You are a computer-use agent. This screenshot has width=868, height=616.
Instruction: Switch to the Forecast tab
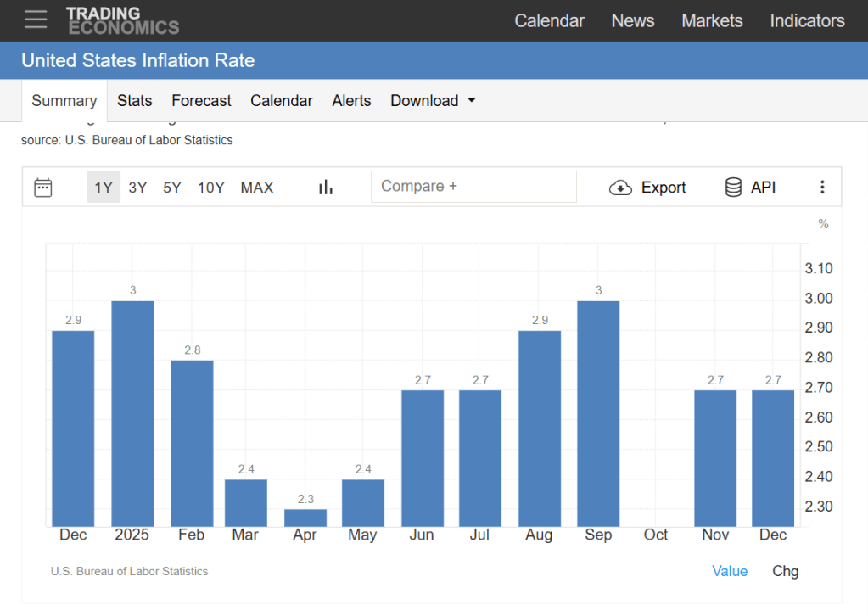click(x=201, y=101)
